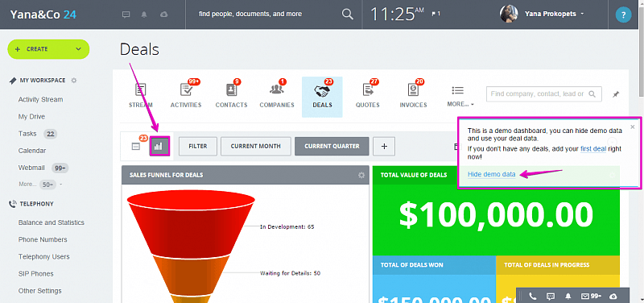This screenshot has width=644, height=303.
Task: Click the first deal link
Action: [593, 149]
